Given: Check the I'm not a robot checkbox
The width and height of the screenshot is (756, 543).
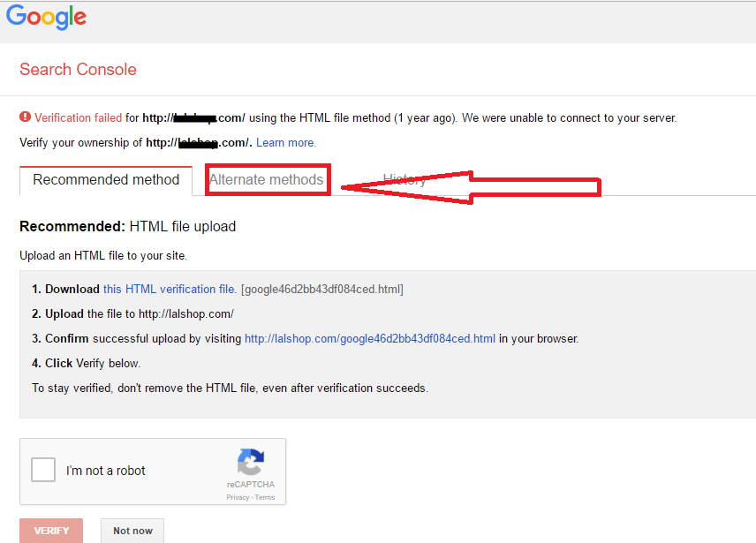Looking at the screenshot, I should click(43, 470).
